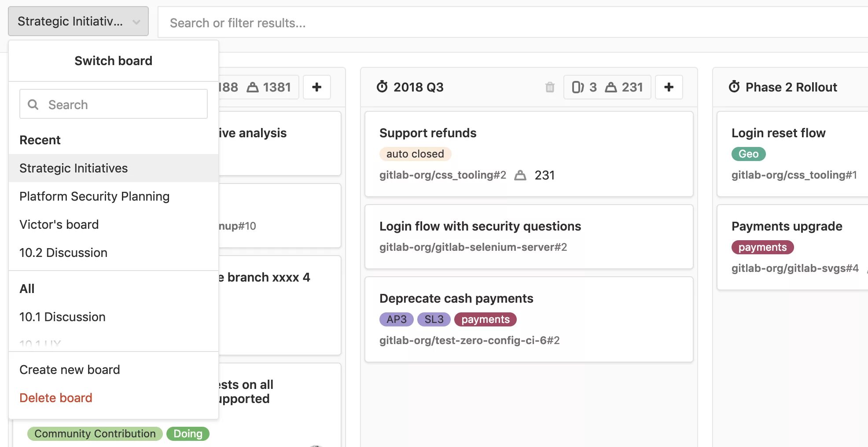Click the payments label on Deprecate cash payments
The height and width of the screenshot is (447, 868).
coord(485,319)
